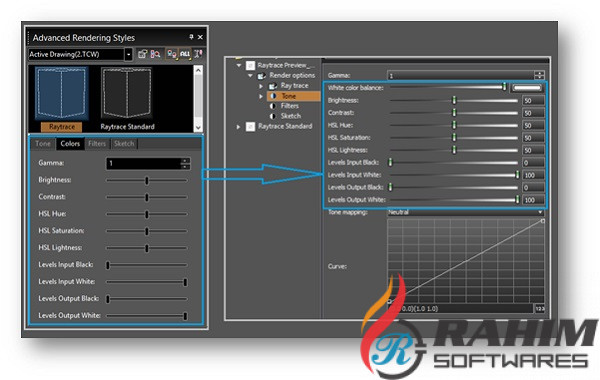Switch to the Colors tab

click(70, 144)
